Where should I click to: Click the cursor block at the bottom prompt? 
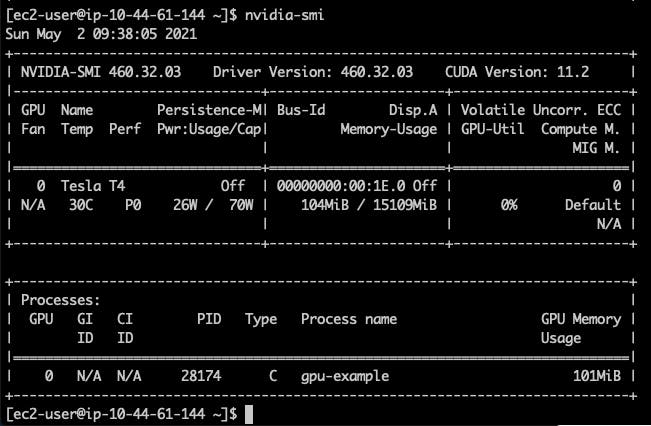(249, 414)
